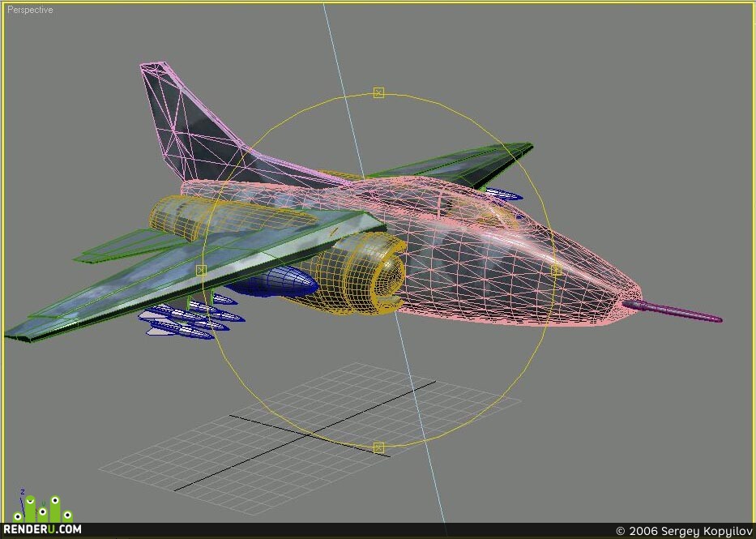This screenshot has height=539, width=756.
Task: Click the green alien mascot icons
Action: (x=43, y=508)
